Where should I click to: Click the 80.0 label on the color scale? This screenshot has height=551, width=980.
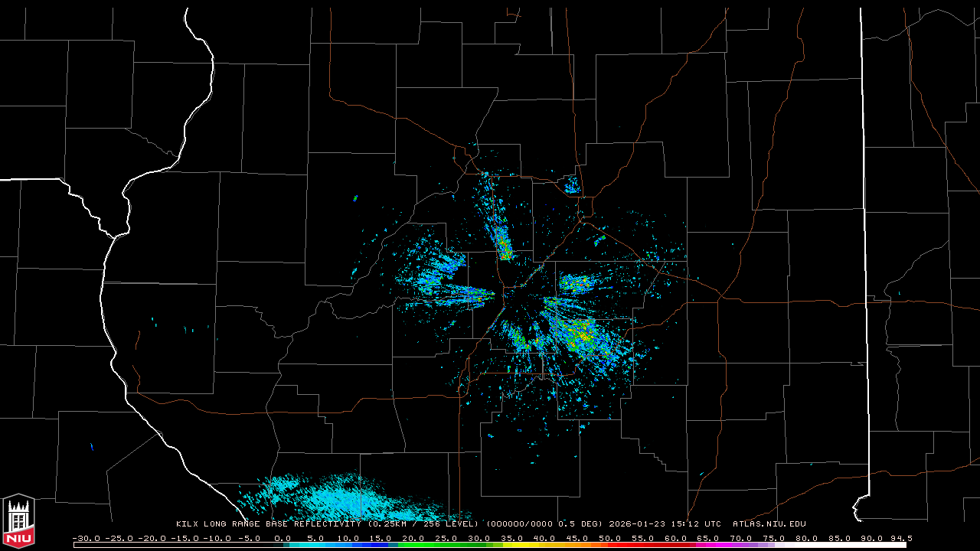[807, 539]
